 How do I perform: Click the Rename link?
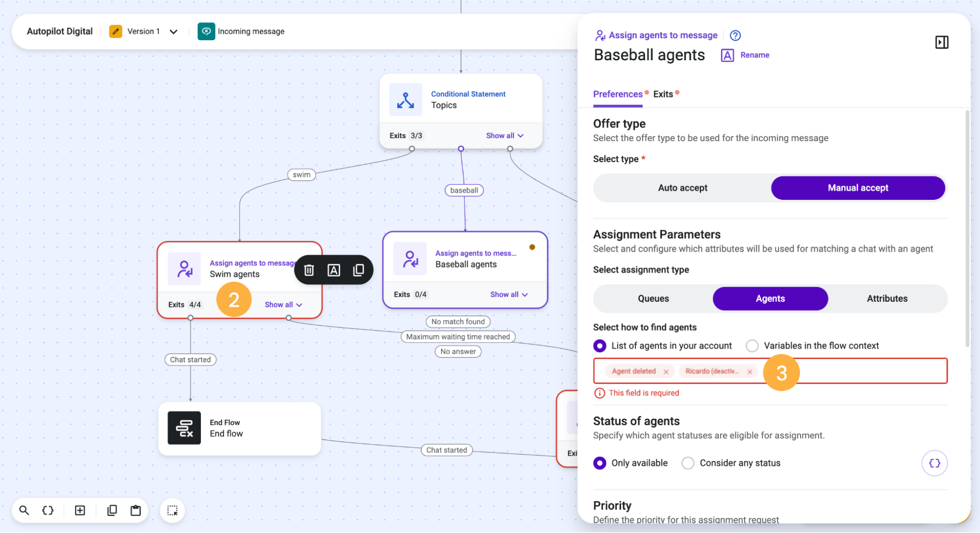coord(754,55)
